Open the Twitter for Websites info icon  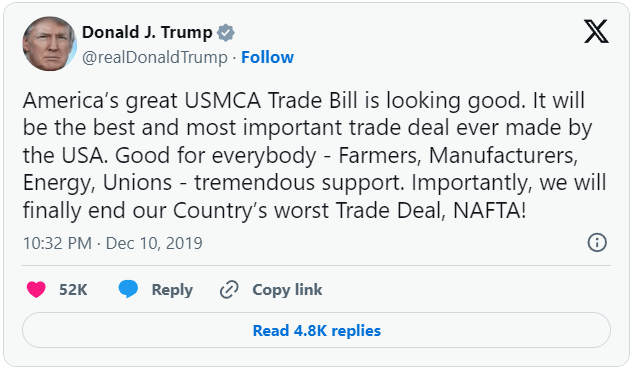click(597, 243)
